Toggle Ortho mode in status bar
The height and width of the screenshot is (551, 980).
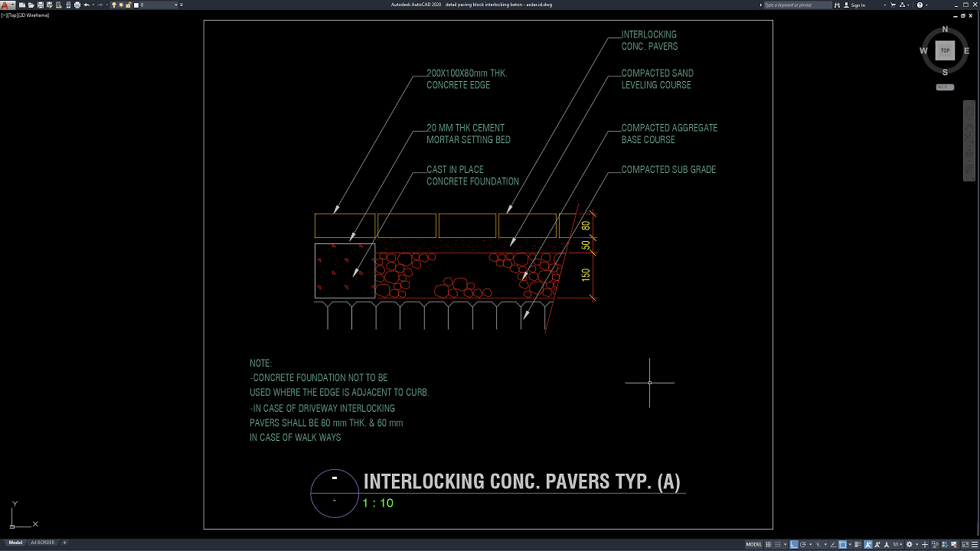794,544
